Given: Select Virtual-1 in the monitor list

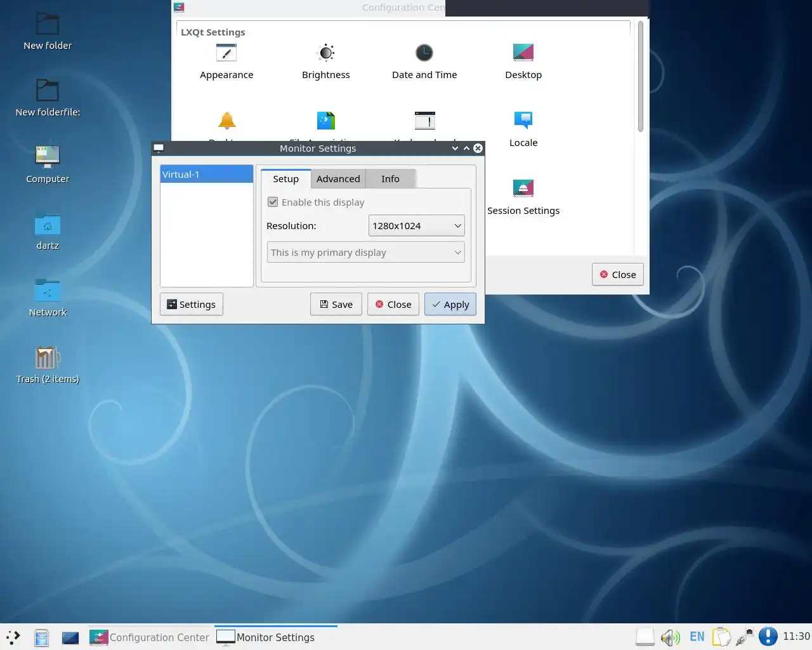Looking at the screenshot, I should point(207,174).
